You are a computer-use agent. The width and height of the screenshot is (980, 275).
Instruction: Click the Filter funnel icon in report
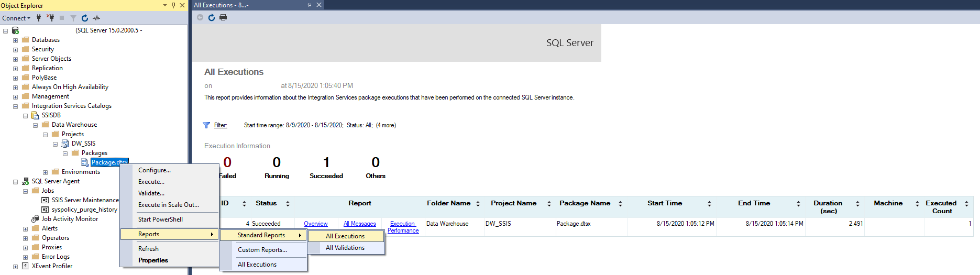pos(206,125)
